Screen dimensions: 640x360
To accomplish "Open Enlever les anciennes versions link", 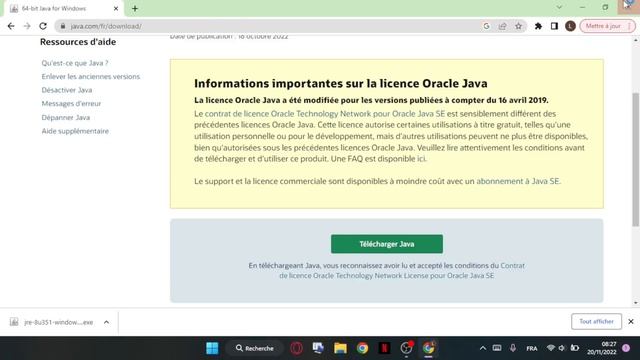I will pyautogui.click(x=91, y=76).
